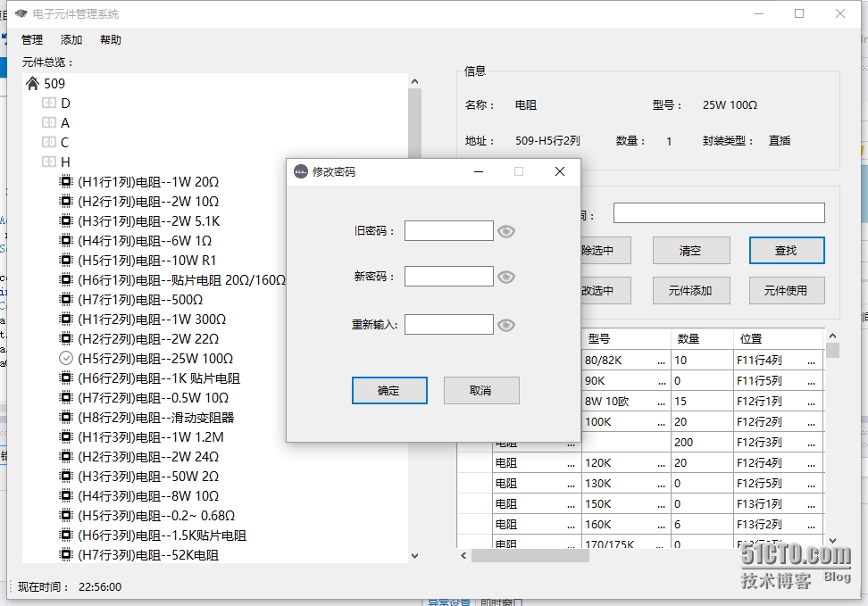Click the 清空 button
The height and width of the screenshot is (606, 868).
[x=691, y=251]
